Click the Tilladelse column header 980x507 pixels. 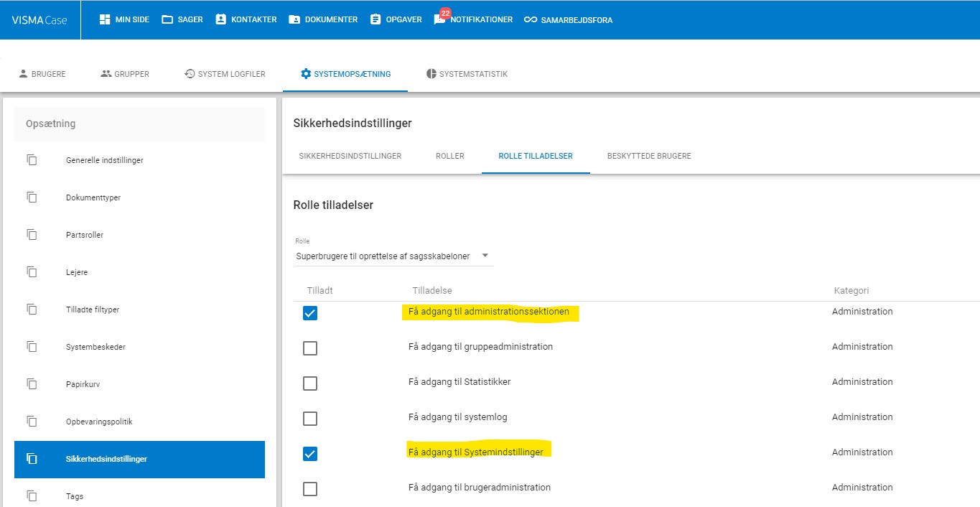tap(432, 290)
